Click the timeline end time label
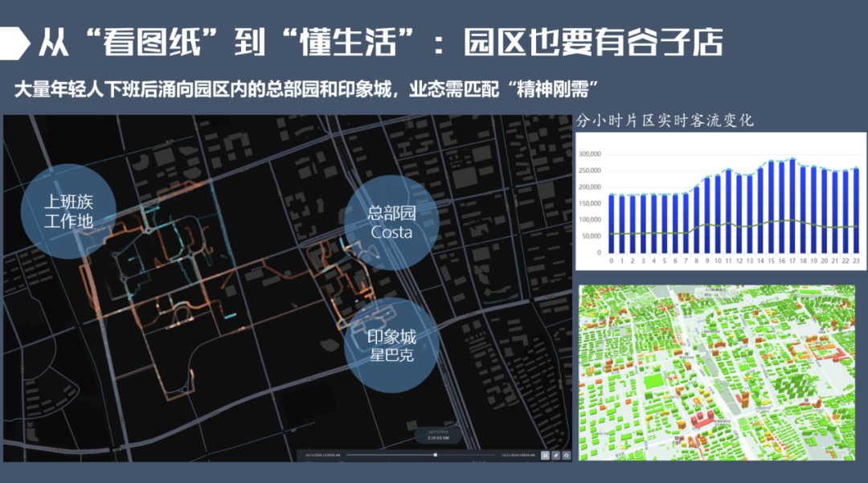Image resolution: width=868 pixels, height=483 pixels. click(518, 455)
